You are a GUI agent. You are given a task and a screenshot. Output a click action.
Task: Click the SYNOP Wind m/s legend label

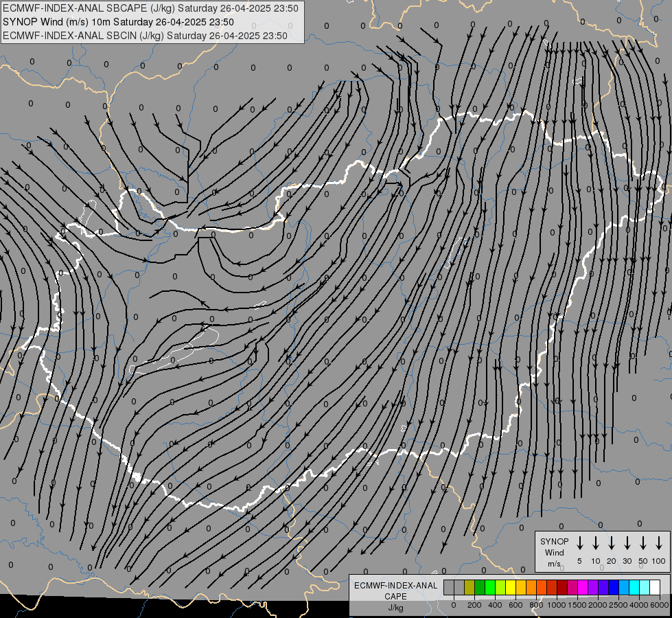(554, 552)
